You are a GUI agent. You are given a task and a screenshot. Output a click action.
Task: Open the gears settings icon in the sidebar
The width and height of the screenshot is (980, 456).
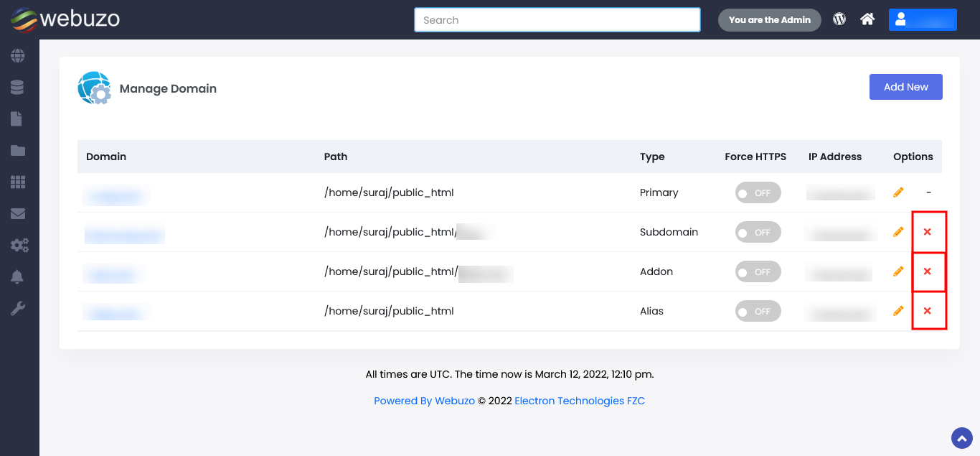19,246
